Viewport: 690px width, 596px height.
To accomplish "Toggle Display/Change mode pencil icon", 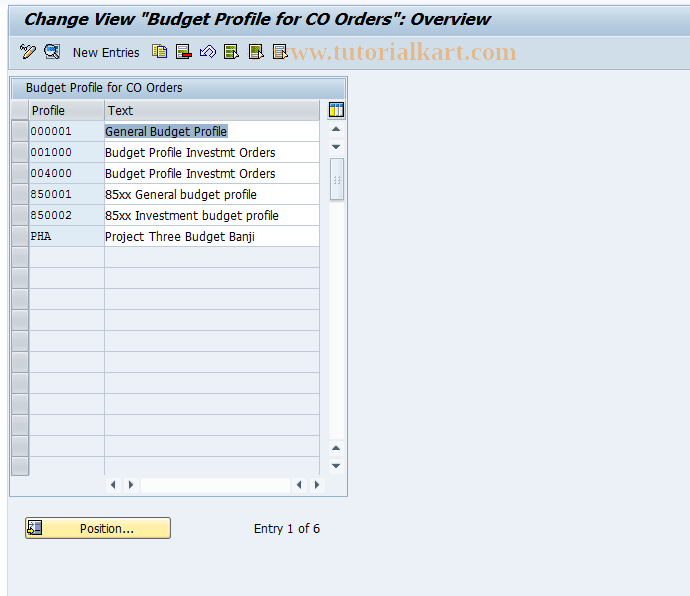I will point(28,52).
